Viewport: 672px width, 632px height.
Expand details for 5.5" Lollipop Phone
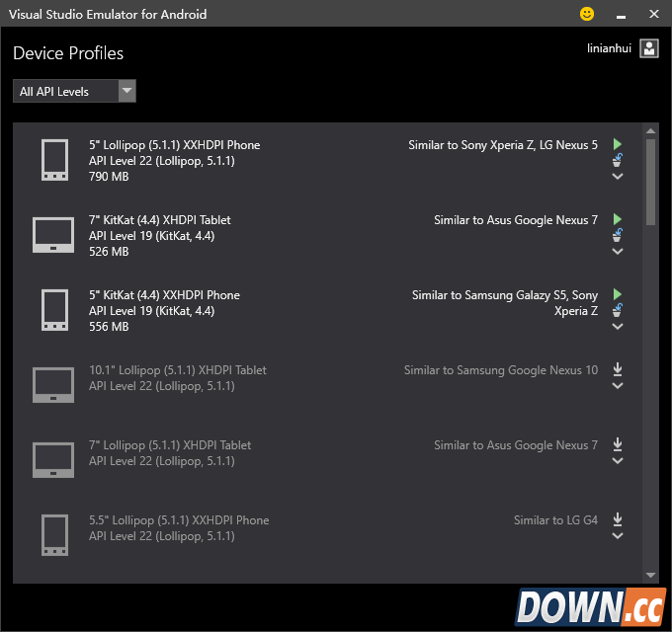click(618, 536)
